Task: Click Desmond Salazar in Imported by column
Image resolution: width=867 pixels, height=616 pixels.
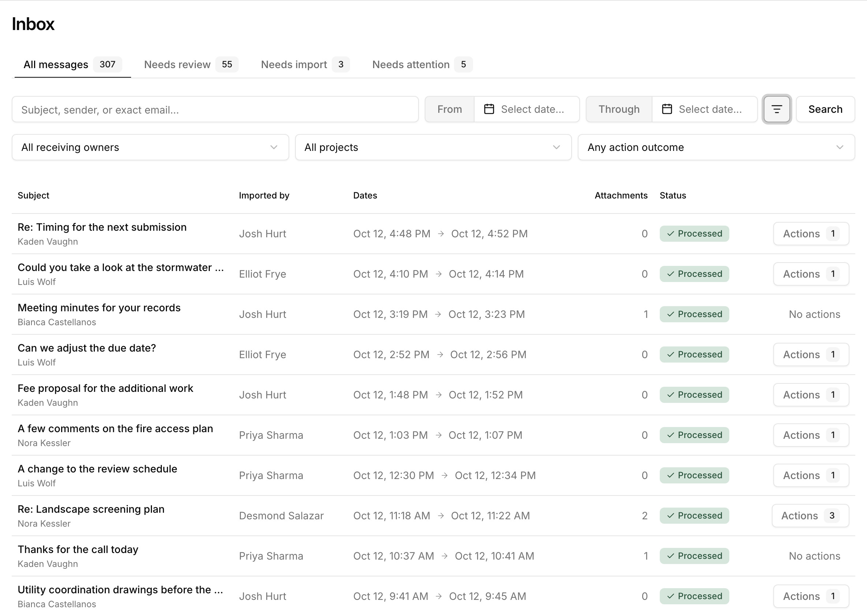Action: coord(281,516)
